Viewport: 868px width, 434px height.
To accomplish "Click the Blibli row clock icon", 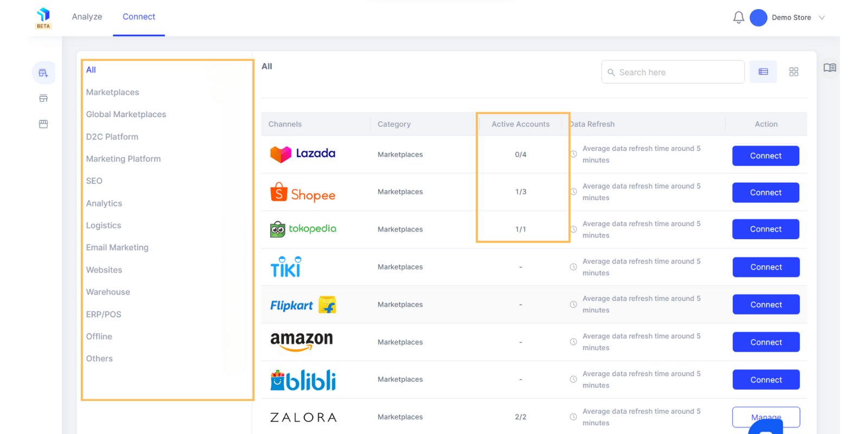I will (573, 379).
